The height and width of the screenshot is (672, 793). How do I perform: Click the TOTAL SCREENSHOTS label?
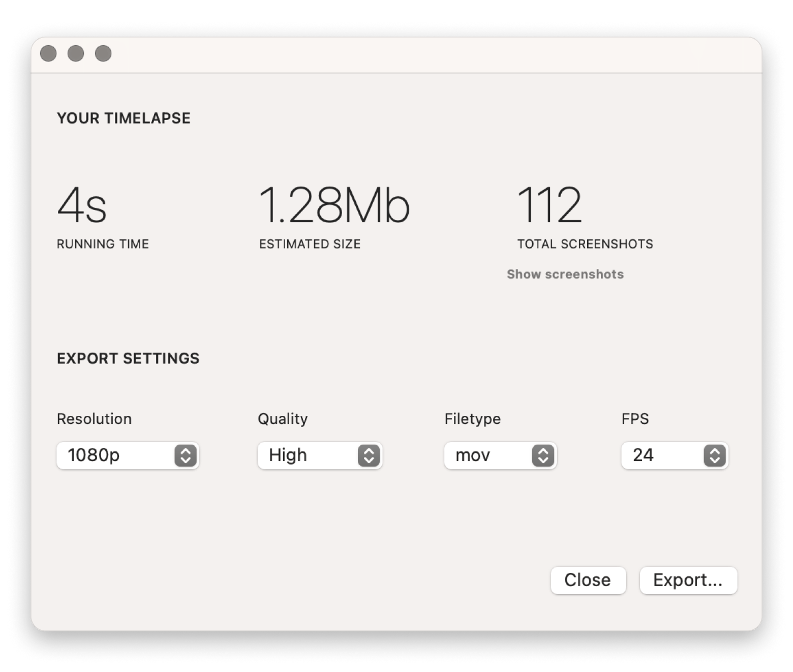[585, 245]
